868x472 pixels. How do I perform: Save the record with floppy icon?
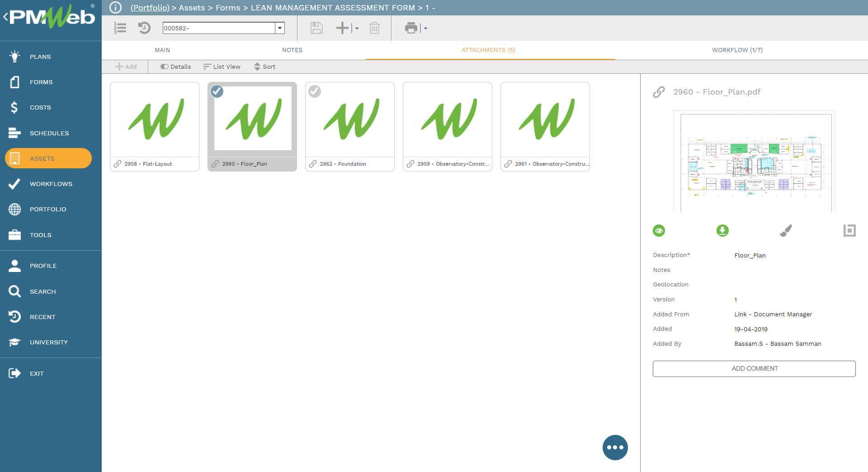pyautogui.click(x=316, y=28)
